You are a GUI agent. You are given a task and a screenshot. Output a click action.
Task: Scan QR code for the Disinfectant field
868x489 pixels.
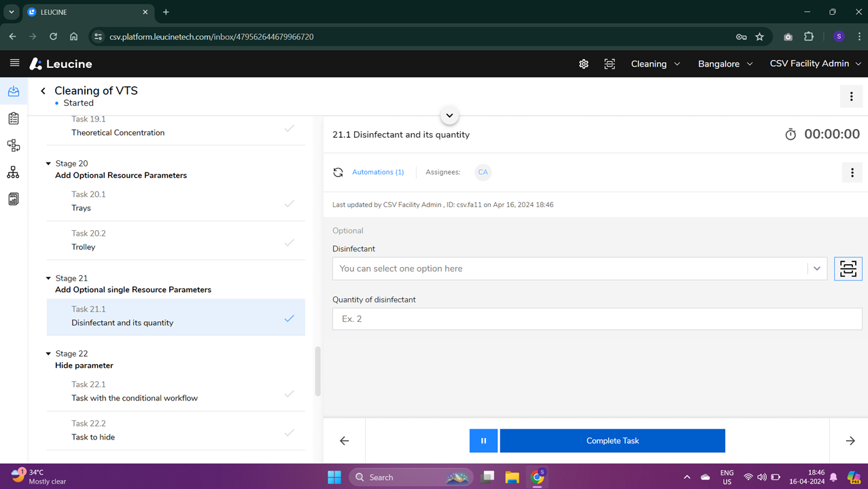[x=848, y=268]
